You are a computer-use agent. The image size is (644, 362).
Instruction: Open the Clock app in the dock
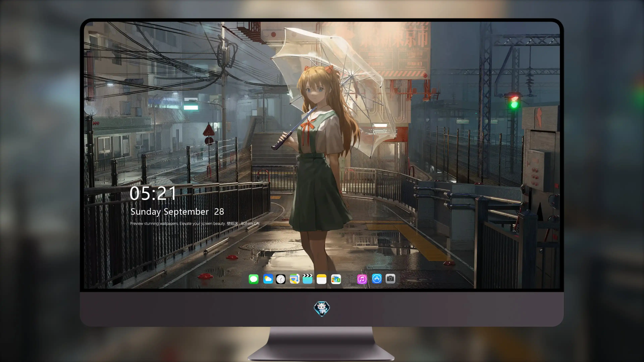tap(281, 279)
